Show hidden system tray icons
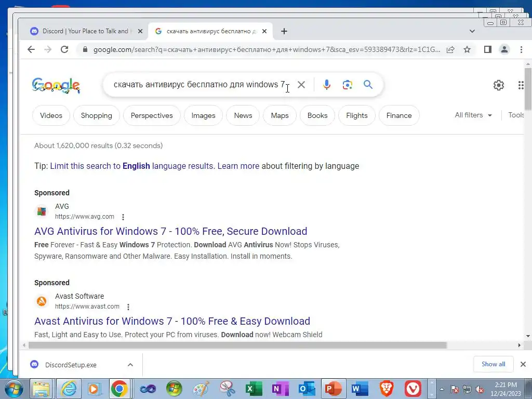Screen dimensions: 532x399 click(442, 390)
